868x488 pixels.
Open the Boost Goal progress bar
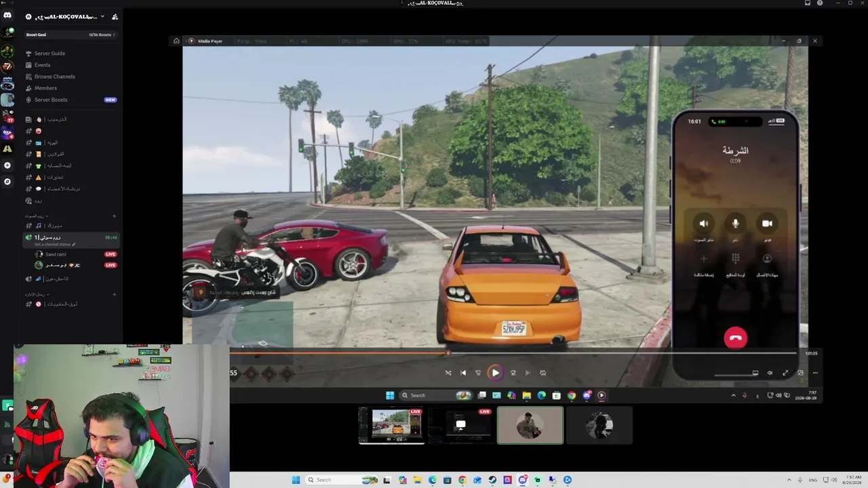tap(71, 35)
